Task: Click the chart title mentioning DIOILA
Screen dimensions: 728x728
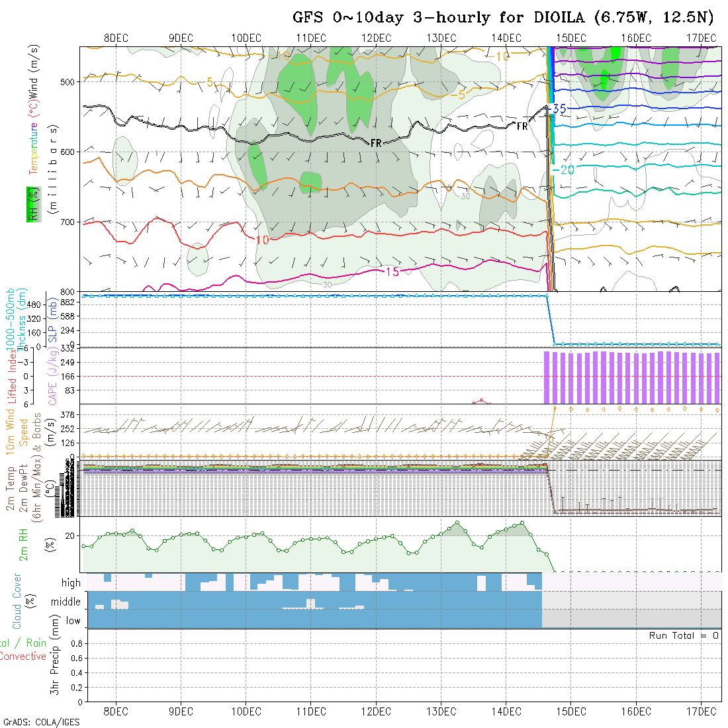Action: [x=505, y=18]
